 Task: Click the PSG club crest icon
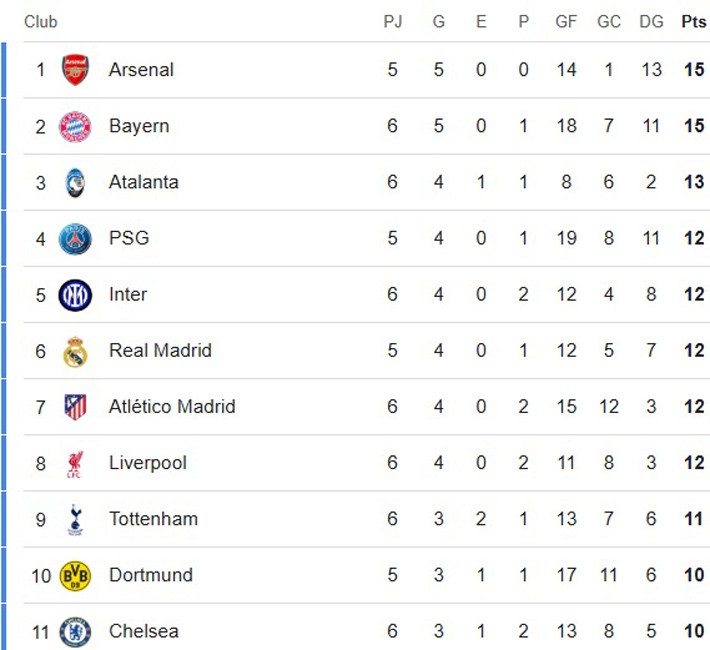click(x=75, y=238)
